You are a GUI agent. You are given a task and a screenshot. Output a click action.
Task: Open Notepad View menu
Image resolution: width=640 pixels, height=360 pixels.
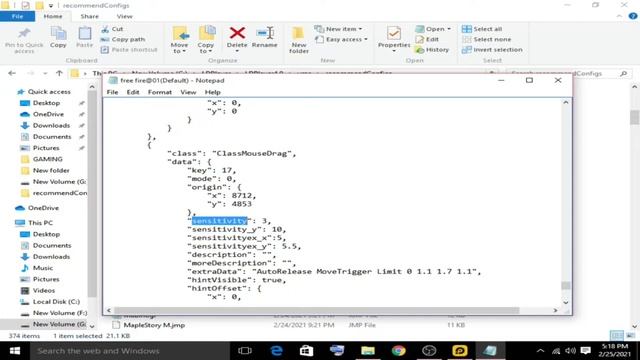click(x=188, y=92)
